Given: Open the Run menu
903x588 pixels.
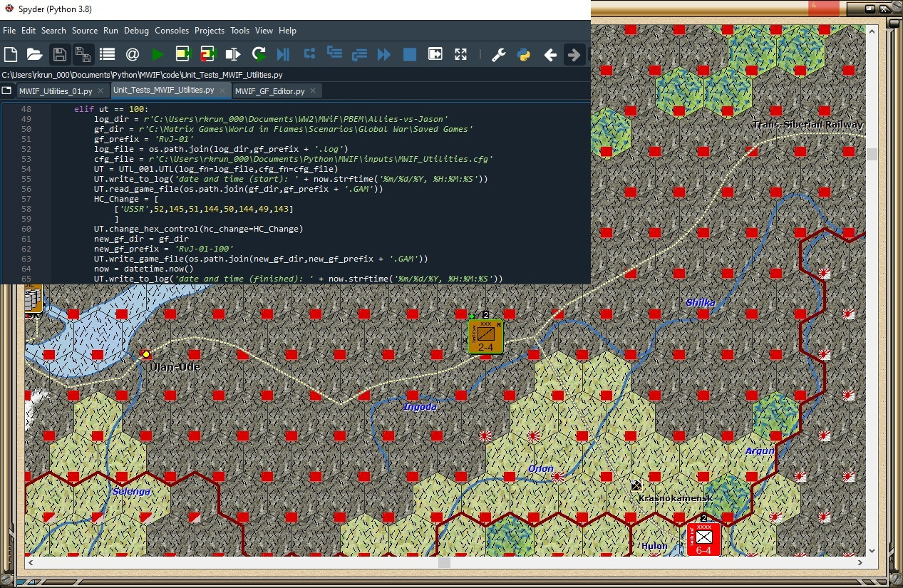Looking at the screenshot, I should pos(110,31).
